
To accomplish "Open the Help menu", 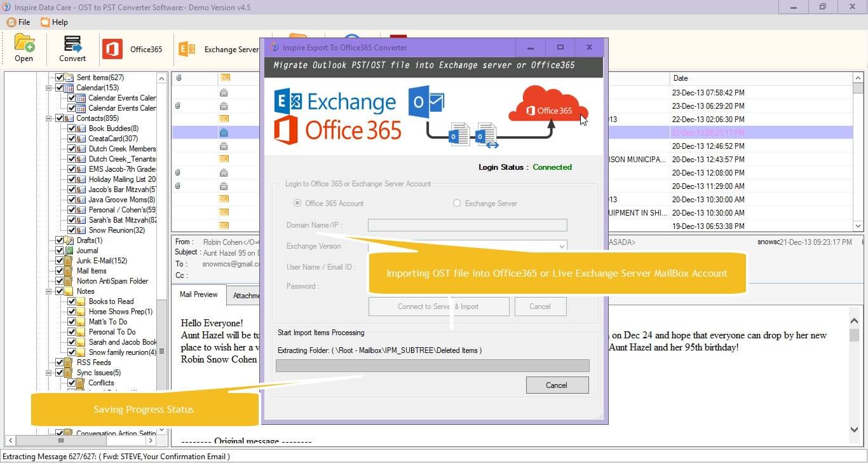I will pos(54,22).
